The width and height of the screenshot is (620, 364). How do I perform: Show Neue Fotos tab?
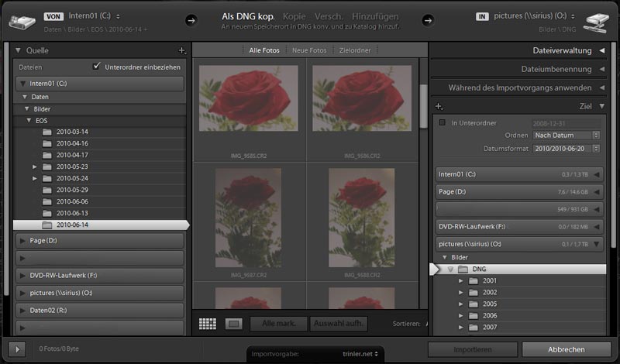pos(309,50)
